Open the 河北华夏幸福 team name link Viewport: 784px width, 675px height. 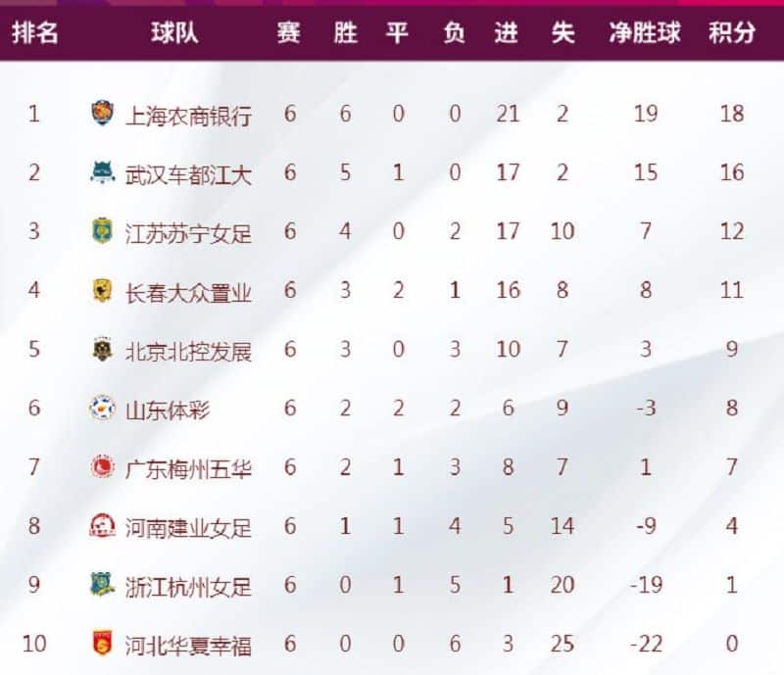click(x=188, y=645)
